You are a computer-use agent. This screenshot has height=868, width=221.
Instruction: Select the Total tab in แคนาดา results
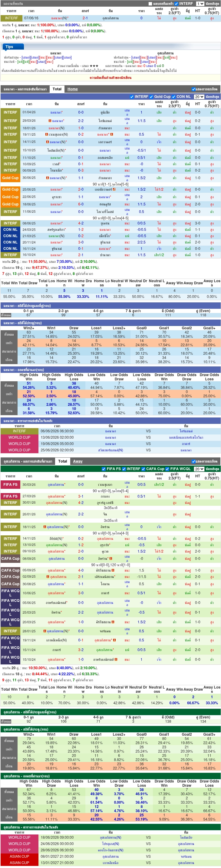click(x=57, y=89)
